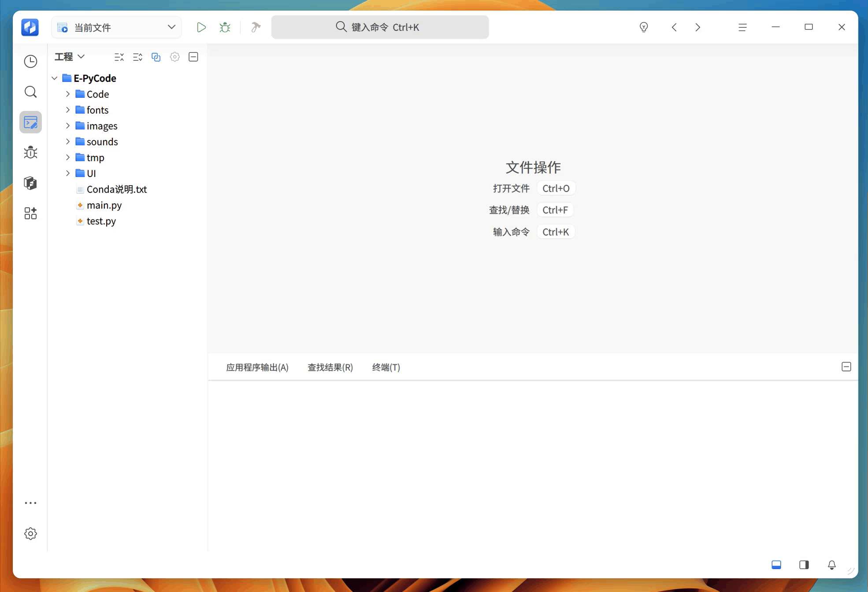This screenshot has height=592, width=868.
Task: Expand the UI folder
Action: tap(68, 173)
